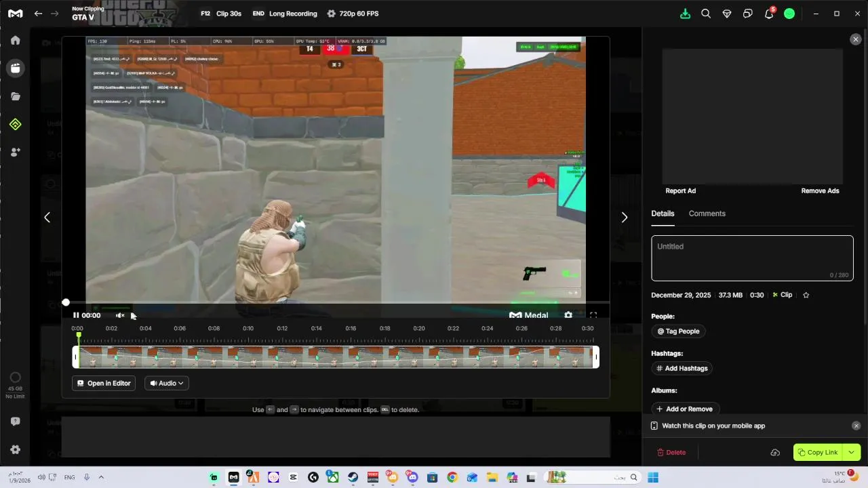The height and width of the screenshot is (488, 868).
Task: Open the search magnifier in the header
Action: coord(706,14)
